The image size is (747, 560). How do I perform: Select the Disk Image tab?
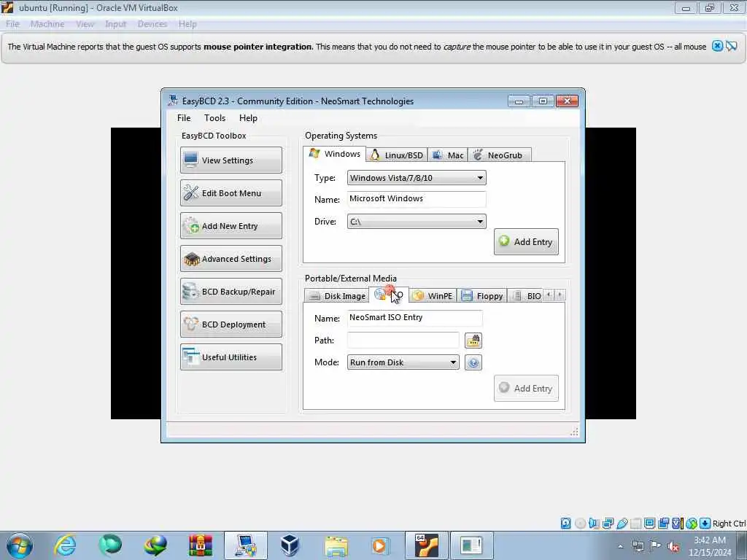[337, 296]
